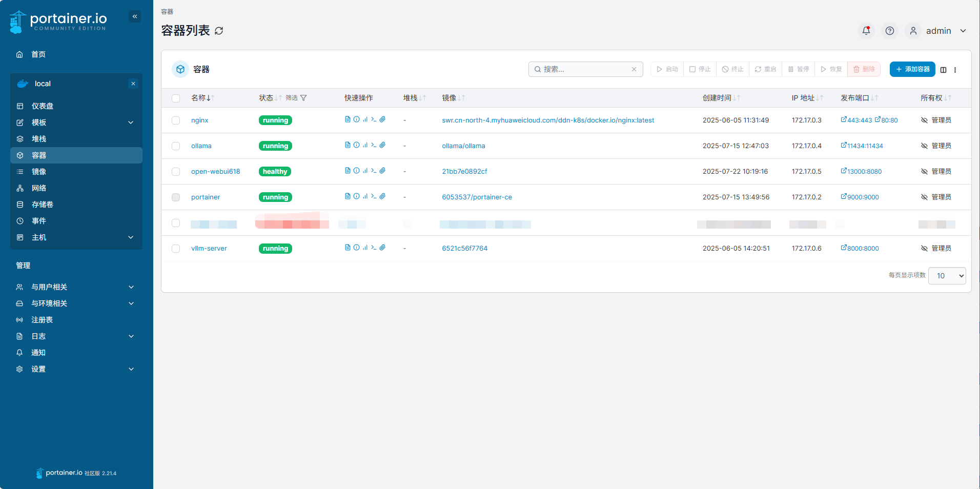Open the three-dot table options menu
Screen dimensions: 980x489
point(955,70)
